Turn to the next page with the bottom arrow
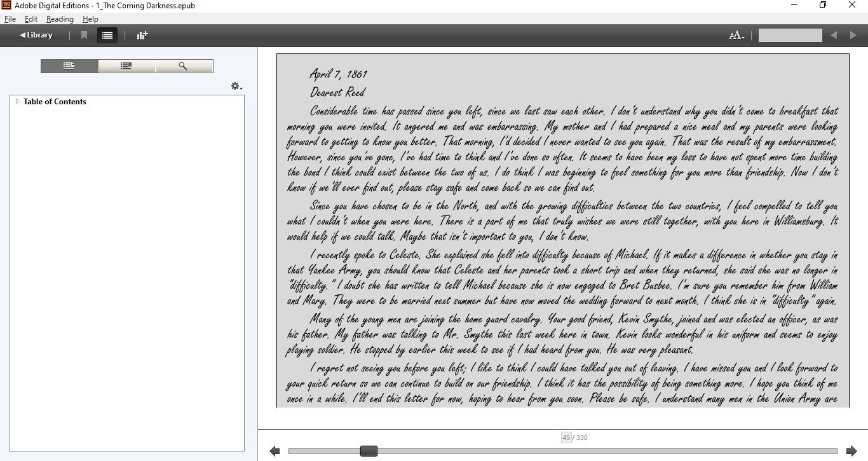 pyautogui.click(x=851, y=451)
